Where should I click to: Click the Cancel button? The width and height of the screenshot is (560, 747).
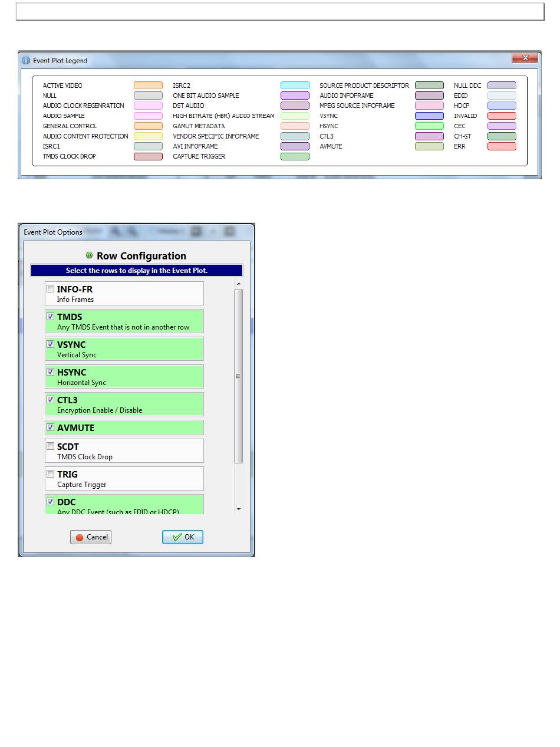91,537
